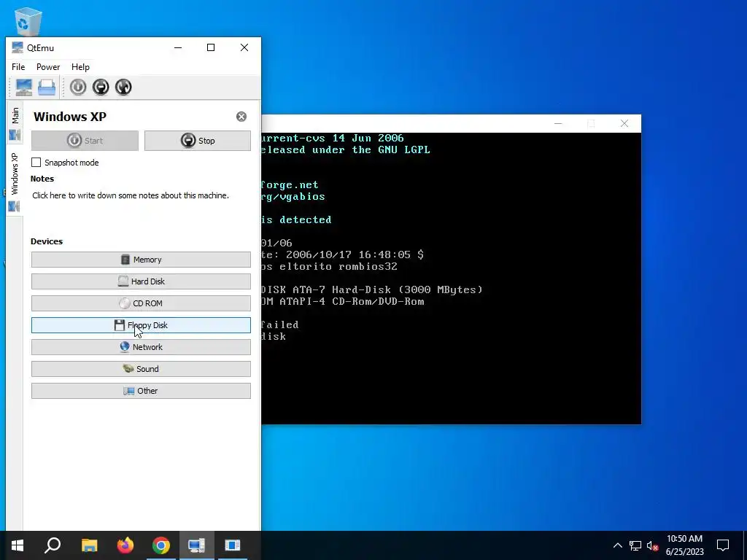Screen dimensions: 747x560
Task: Launch Chrome from the taskbar
Action: [x=161, y=545]
